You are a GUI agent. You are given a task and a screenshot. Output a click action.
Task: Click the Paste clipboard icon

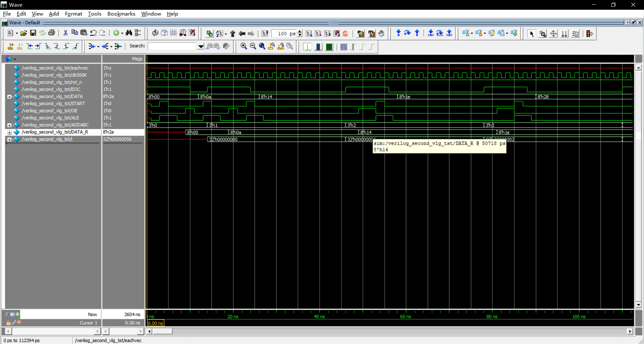(x=84, y=33)
